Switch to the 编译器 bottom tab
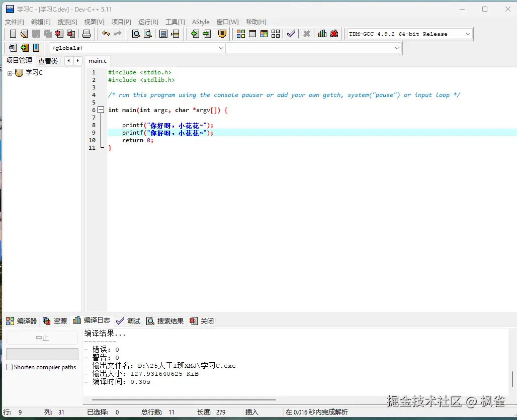517x420 pixels. pos(22,321)
